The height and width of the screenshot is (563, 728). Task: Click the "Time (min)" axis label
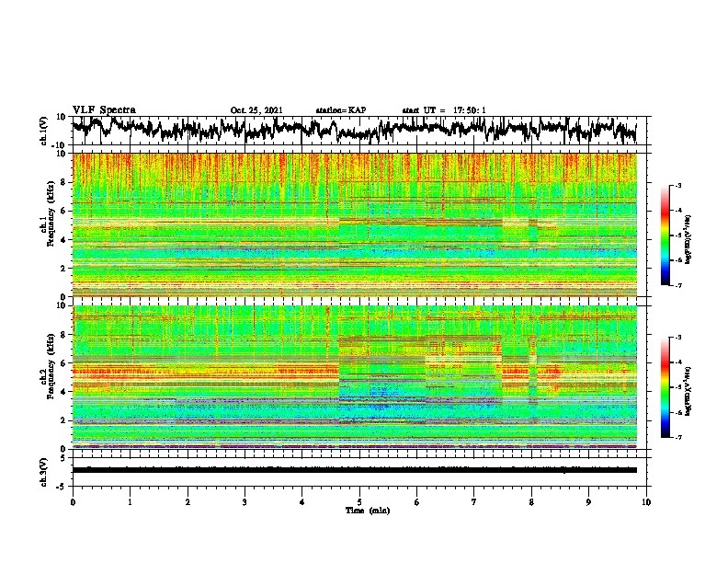coord(368,511)
